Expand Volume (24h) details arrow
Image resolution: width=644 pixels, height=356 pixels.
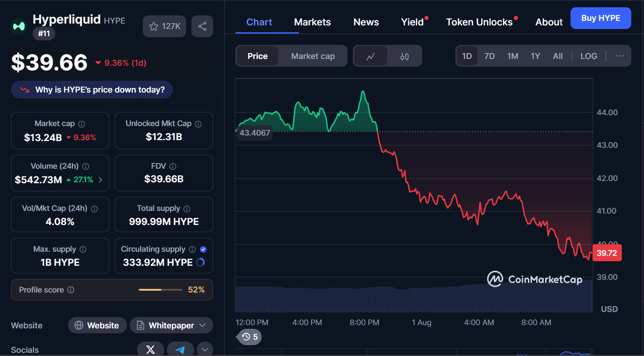[x=100, y=180]
